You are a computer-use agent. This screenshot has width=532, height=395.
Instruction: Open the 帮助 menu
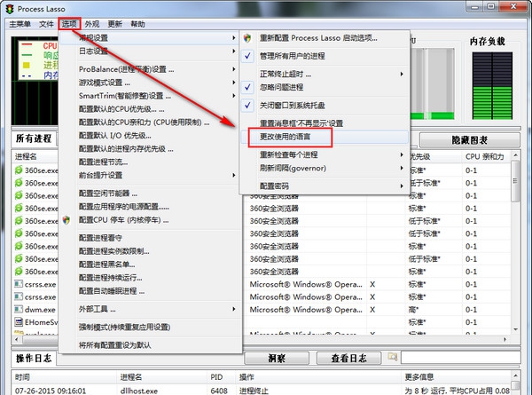[137, 24]
